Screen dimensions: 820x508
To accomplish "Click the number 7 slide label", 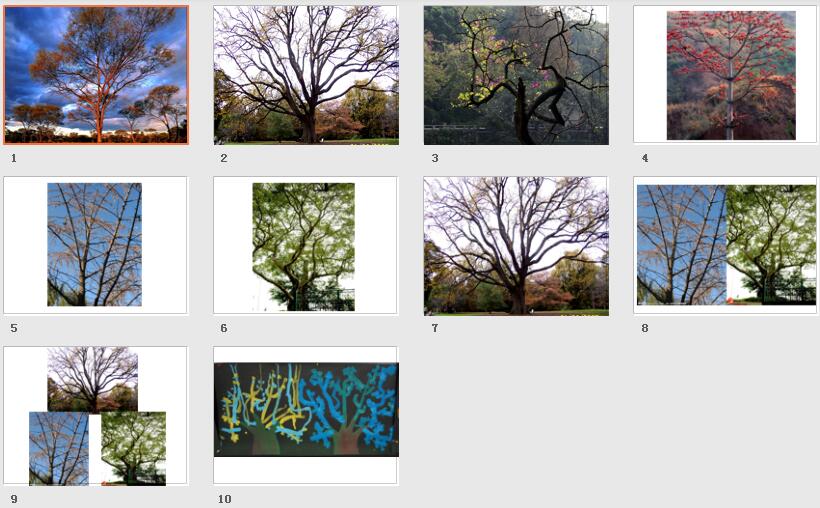I will 435,328.
